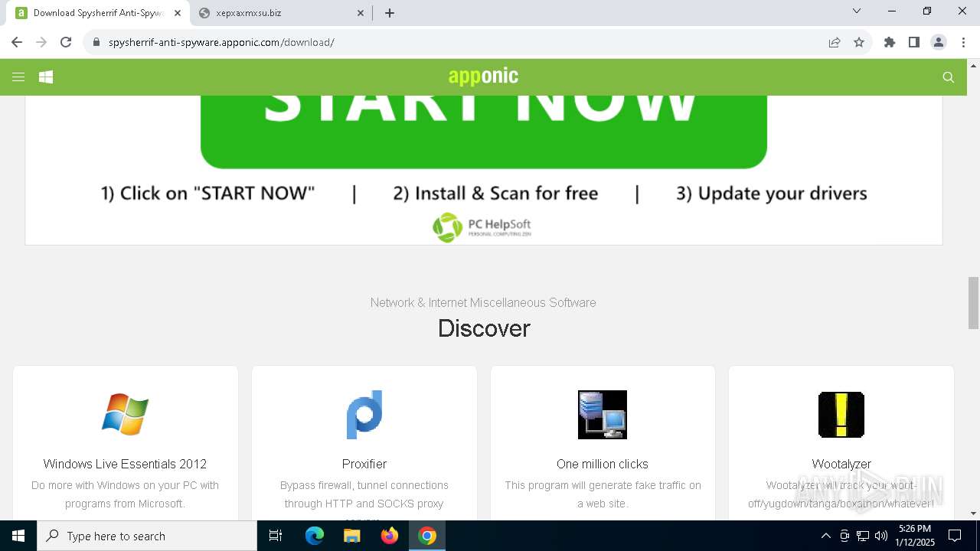Reload the current page
The height and width of the screenshot is (551, 980).
pos(66,42)
